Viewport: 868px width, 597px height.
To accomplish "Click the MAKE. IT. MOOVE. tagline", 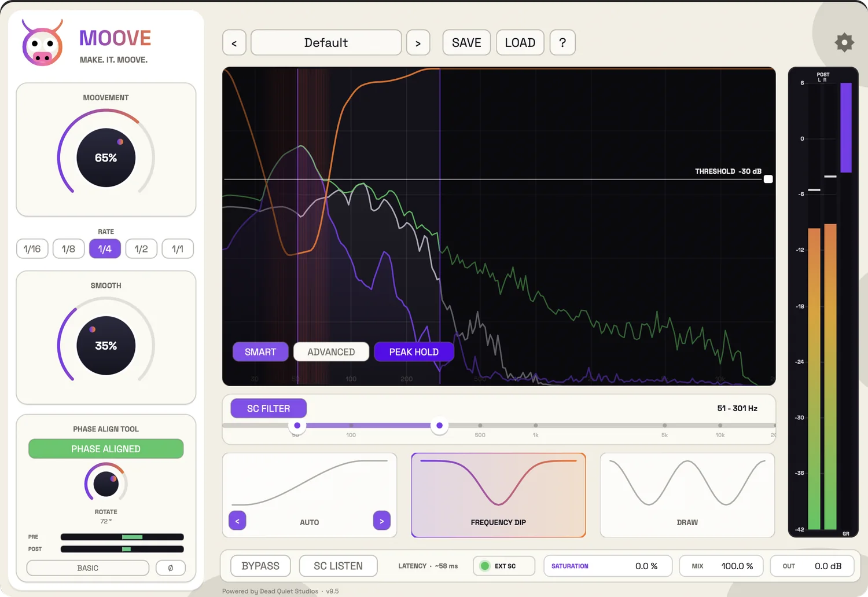I will [113, 60].
